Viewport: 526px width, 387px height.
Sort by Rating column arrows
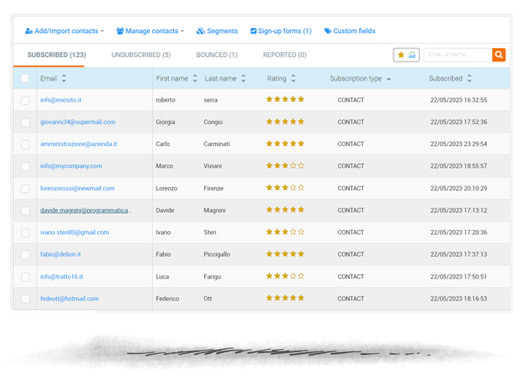click(293, 78)
